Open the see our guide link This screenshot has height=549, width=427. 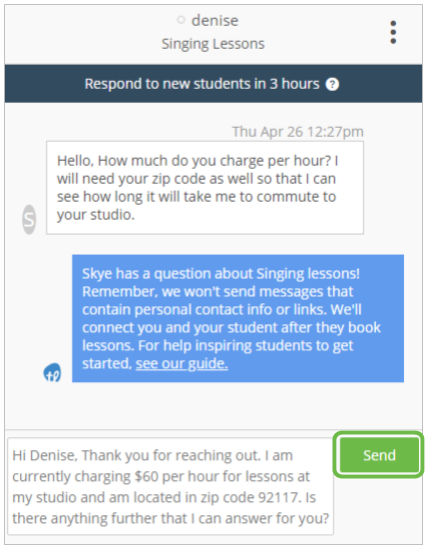(182, 363)
